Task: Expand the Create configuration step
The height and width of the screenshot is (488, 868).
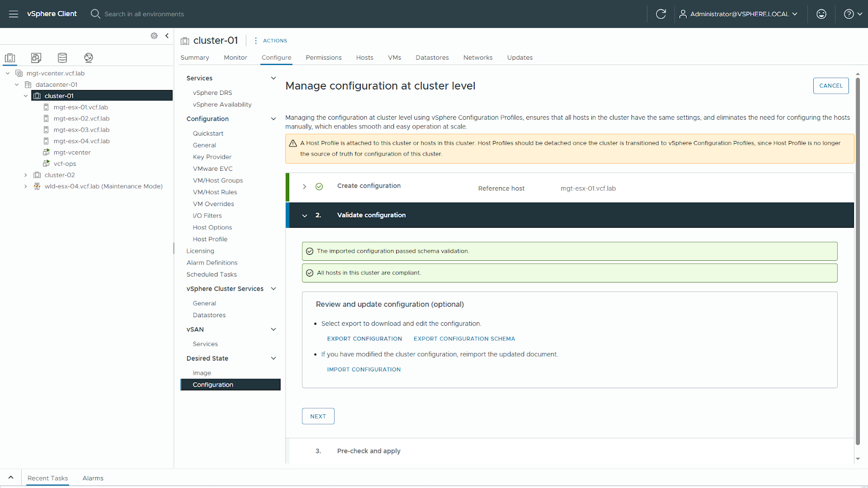Action: click(304, 187)
